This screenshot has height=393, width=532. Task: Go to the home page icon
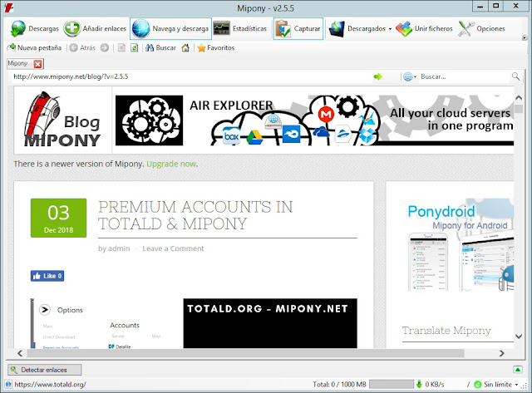pyautogui.click(x=185, y=48)
